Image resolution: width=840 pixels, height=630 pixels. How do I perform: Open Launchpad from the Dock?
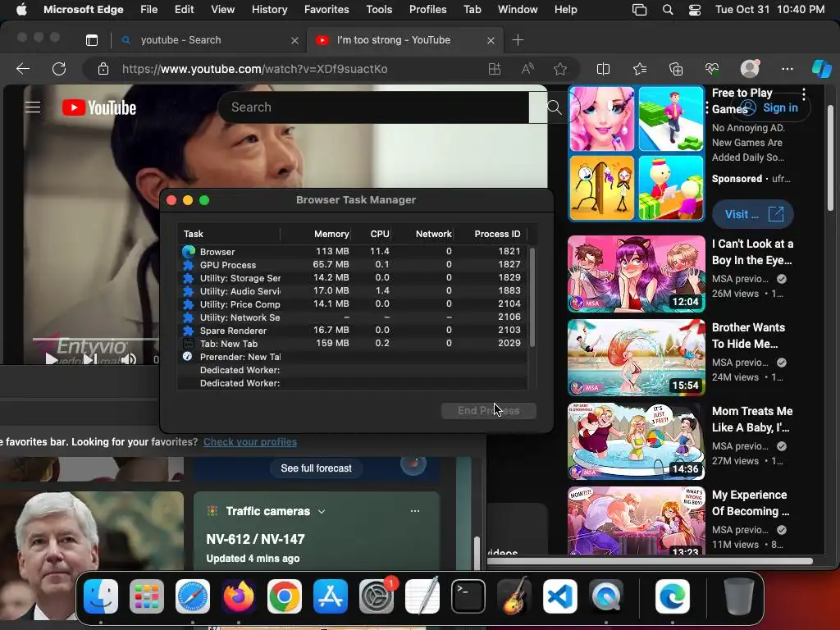tap(146, 596)
